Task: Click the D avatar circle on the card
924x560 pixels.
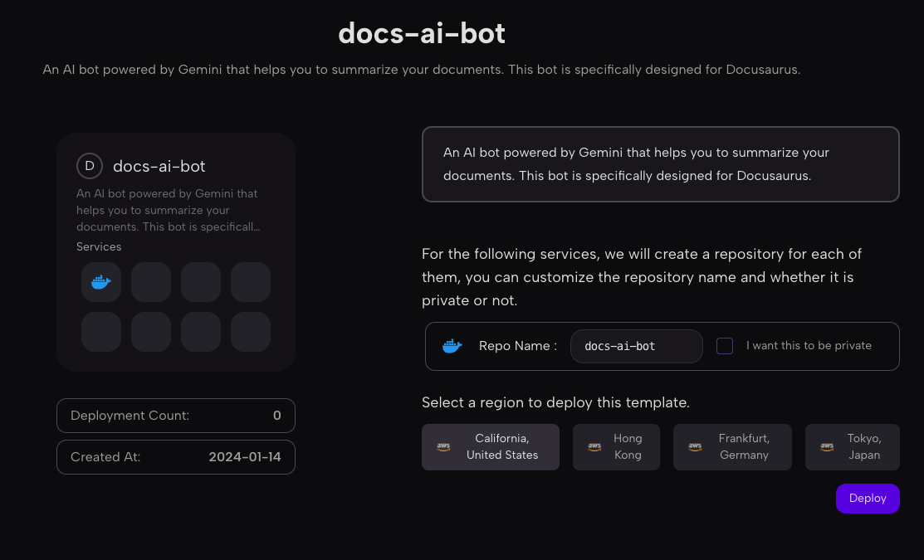Action: coord(90,166)
